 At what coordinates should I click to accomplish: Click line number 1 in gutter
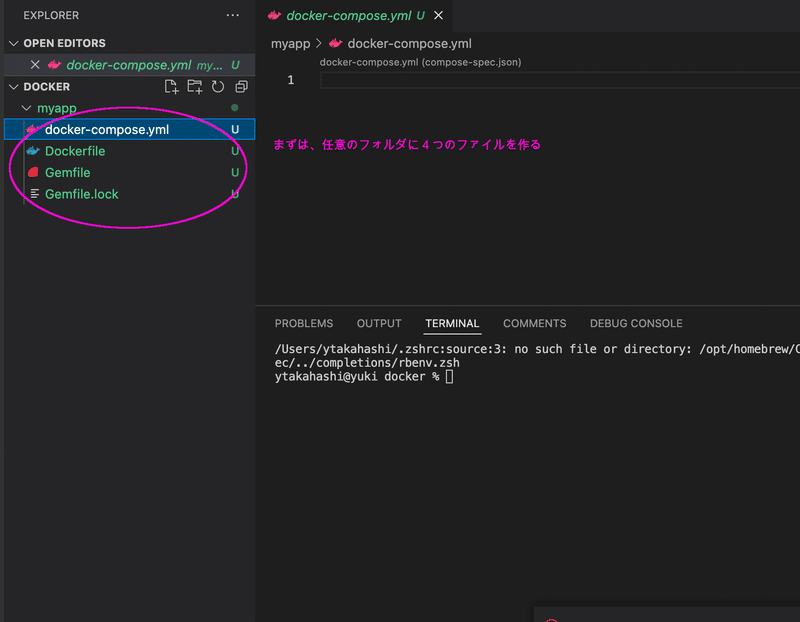(291, 80)
